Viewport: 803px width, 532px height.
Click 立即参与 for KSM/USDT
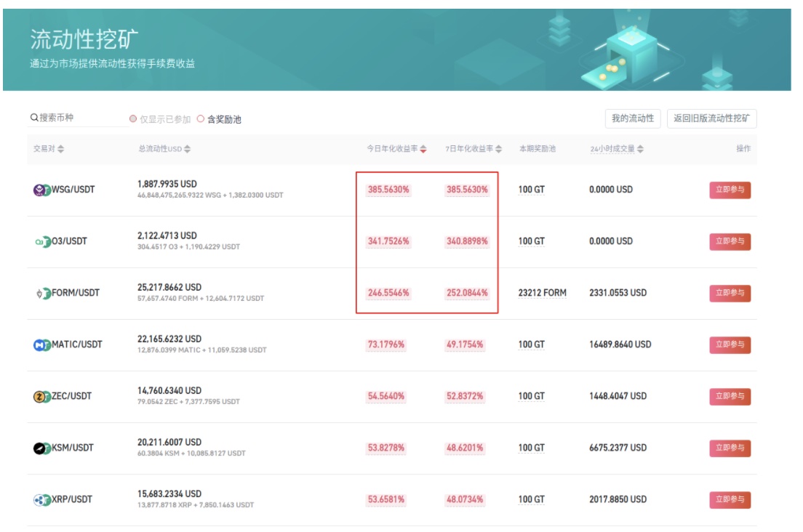point(730,448)
